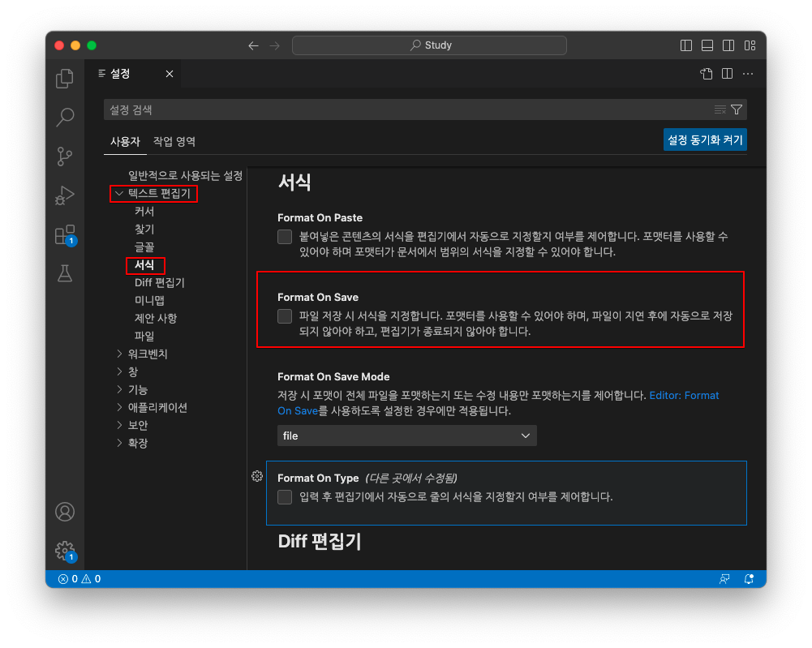The height and width of the screenshot is (648, 812).
Task: Switch to the 작업 영역 settings tab
Action: click(174, 141)
